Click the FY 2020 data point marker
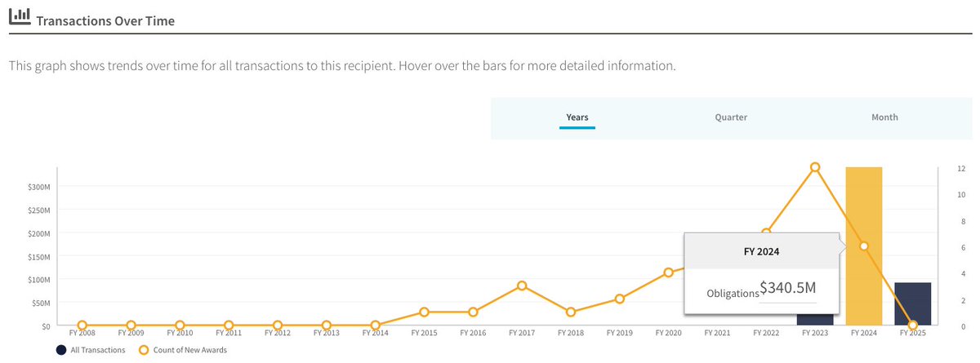The width and height of the screenshot is (980, 363). (668, 272)
